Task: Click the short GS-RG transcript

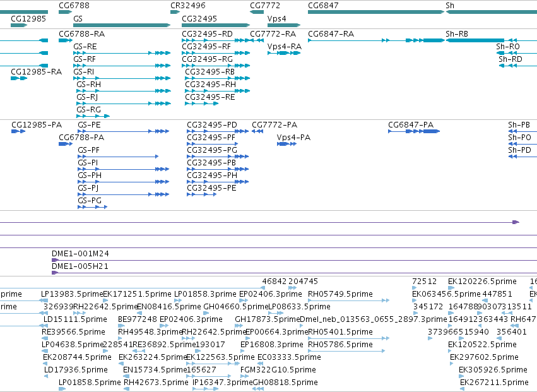Action: pos(93,116)
